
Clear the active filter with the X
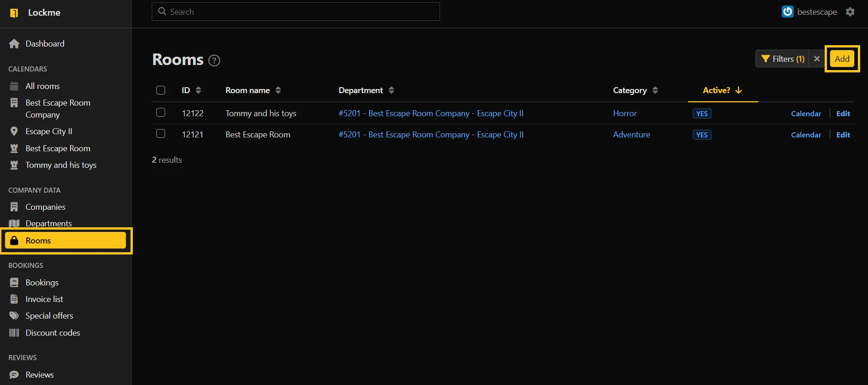(816, 59)
